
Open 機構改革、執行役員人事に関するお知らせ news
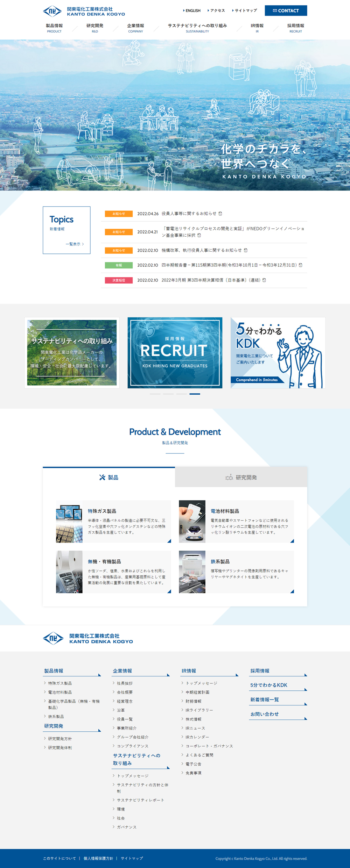click(202, 250)
